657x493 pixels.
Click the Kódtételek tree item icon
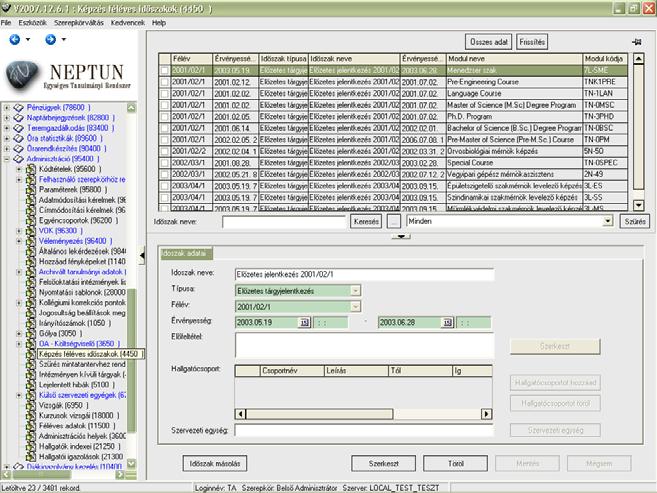tap(31, 169)
